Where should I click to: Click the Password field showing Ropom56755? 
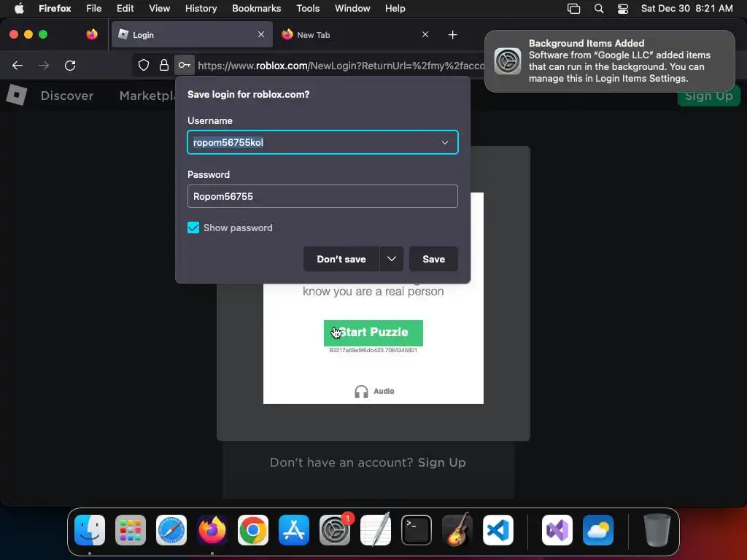322,196
